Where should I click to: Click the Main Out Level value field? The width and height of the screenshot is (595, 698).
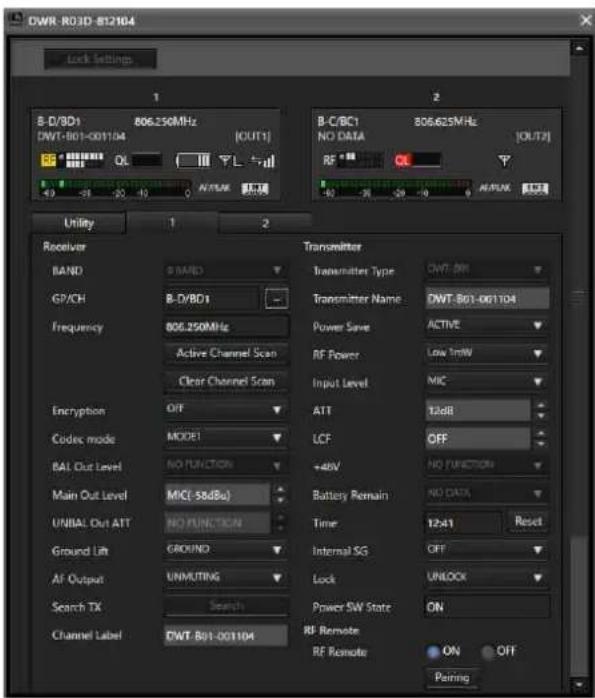tap(217, 495)
